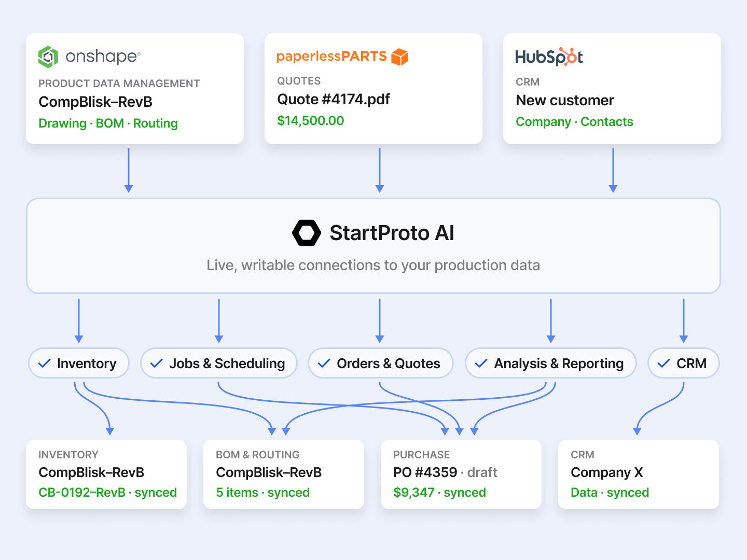This screenshot has width=747, height=560.
Task: Toggle the Analysis & Reporting checkmark
Action: (481, 363)
